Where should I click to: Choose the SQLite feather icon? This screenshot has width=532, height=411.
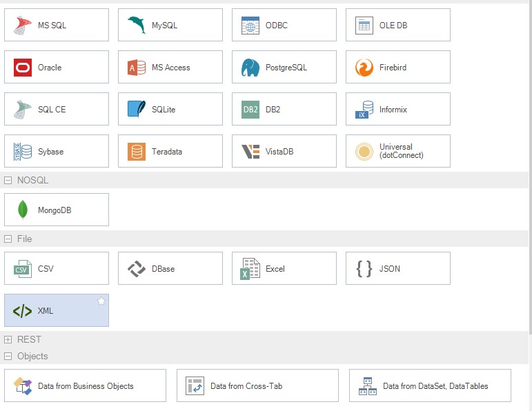pos(137,109)
